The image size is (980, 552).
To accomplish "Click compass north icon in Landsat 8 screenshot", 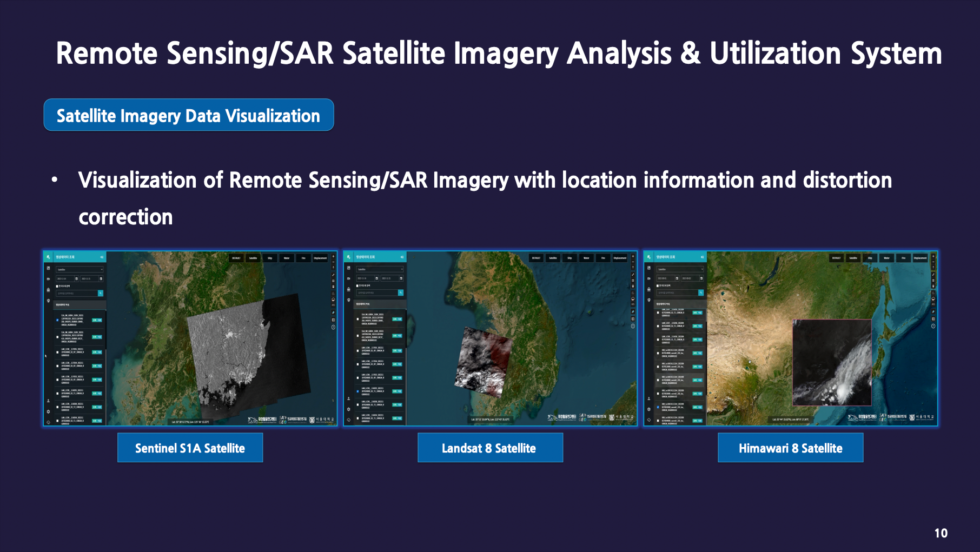I will (x=633, y=268).
